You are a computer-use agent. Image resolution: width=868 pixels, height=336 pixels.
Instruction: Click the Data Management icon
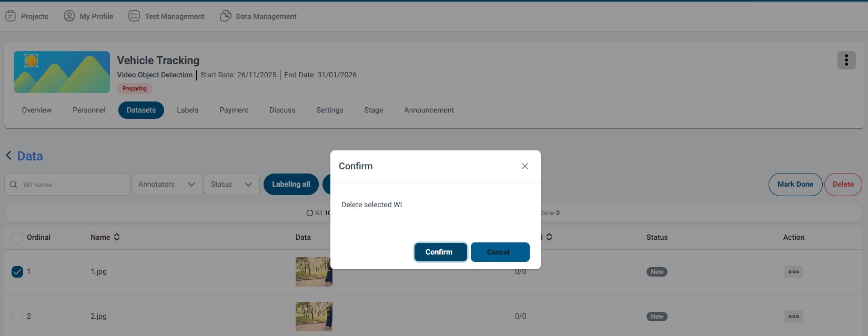pyautogui.click(x=226, y=16)
